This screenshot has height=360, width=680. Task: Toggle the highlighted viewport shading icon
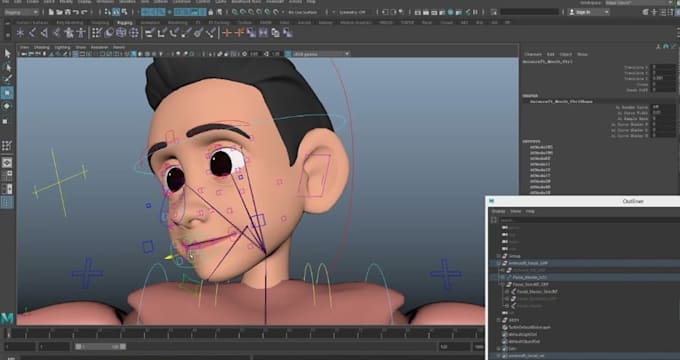pos(134,54)
